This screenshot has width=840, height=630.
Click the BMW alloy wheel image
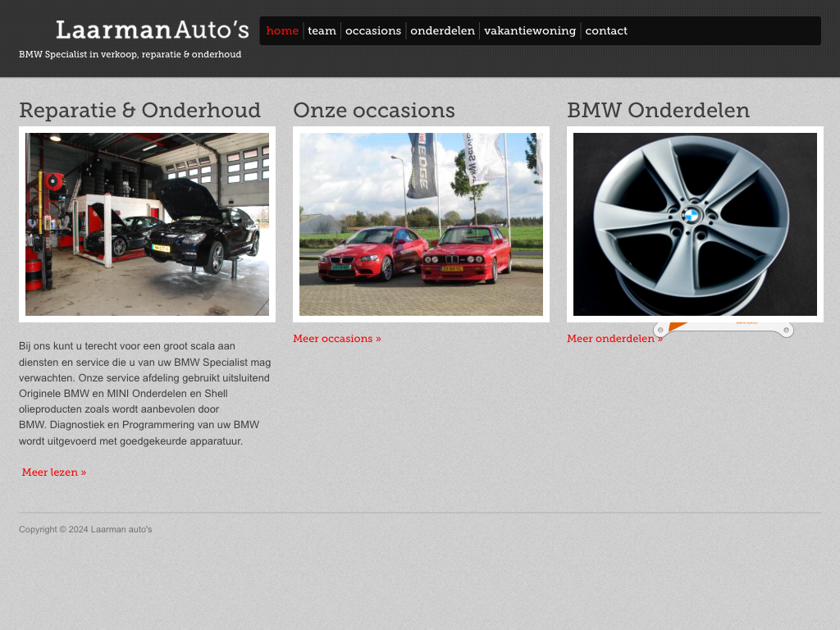click(x=695, y=224)
